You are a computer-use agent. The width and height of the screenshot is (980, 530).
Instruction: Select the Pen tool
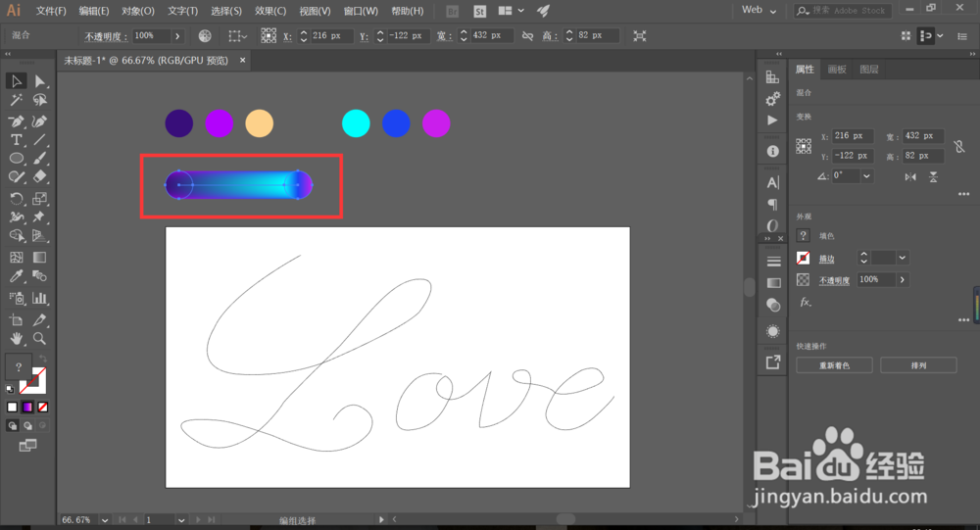point(17,121)
